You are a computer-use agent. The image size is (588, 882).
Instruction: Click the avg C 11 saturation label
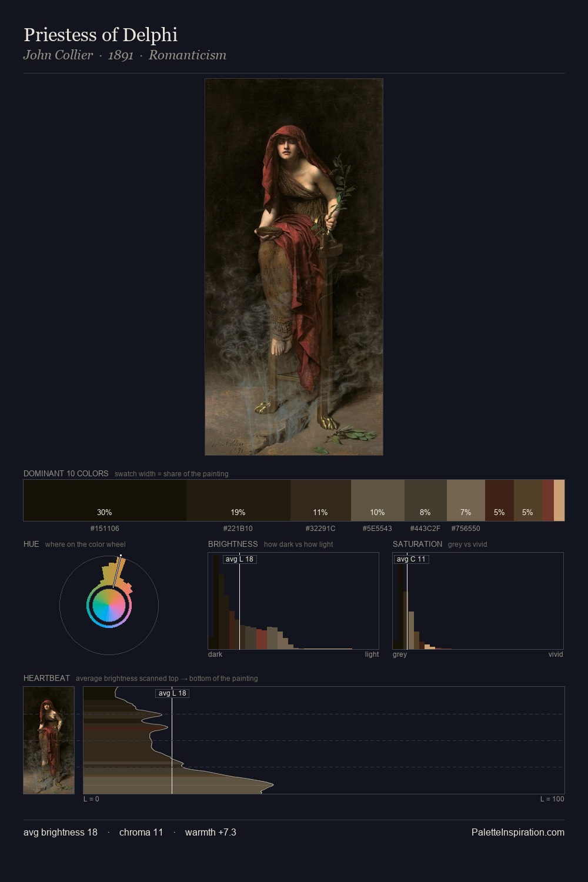[x=411, y=559]
